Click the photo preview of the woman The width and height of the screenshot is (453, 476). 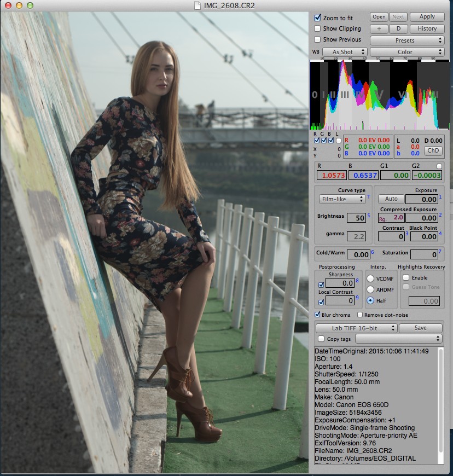(155, 242)
